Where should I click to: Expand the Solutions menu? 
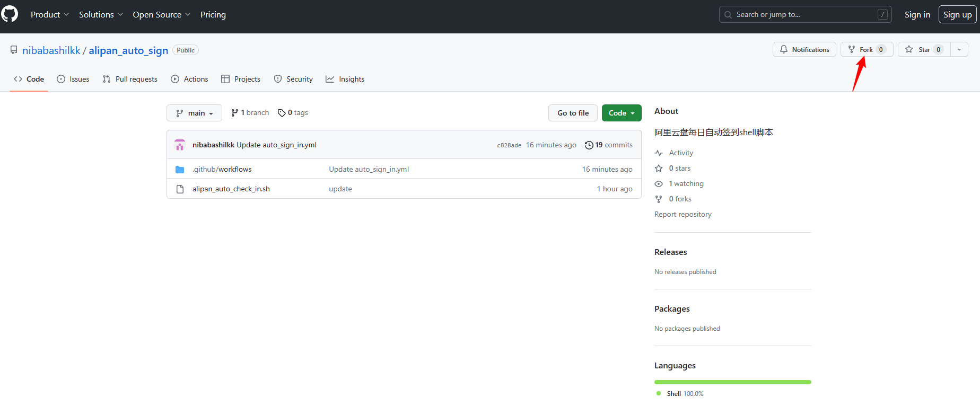(101, 15)
